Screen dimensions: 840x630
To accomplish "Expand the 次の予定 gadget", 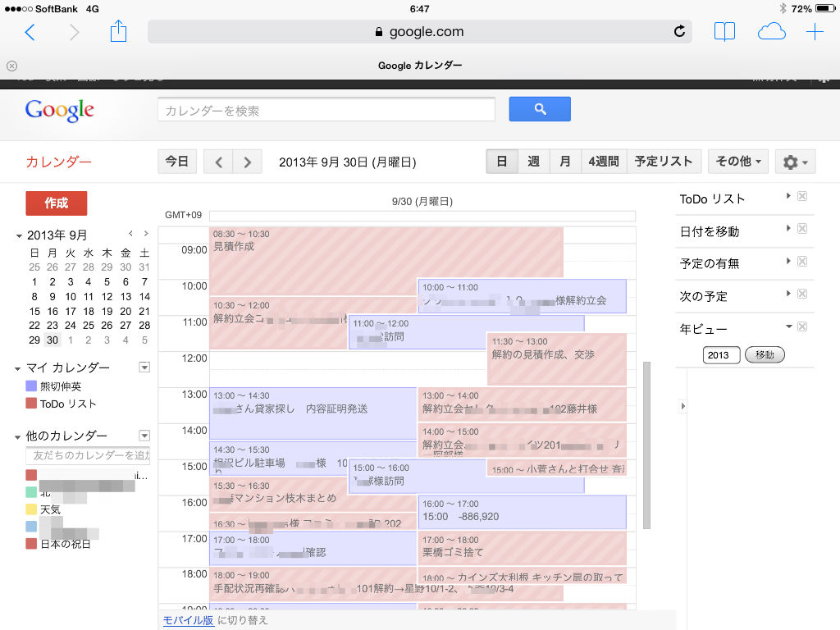I will click(x=788, y=294).
